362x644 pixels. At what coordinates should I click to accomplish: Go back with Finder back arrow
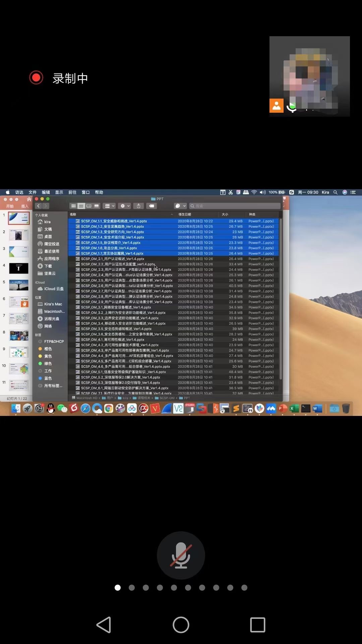coord(39,206)
